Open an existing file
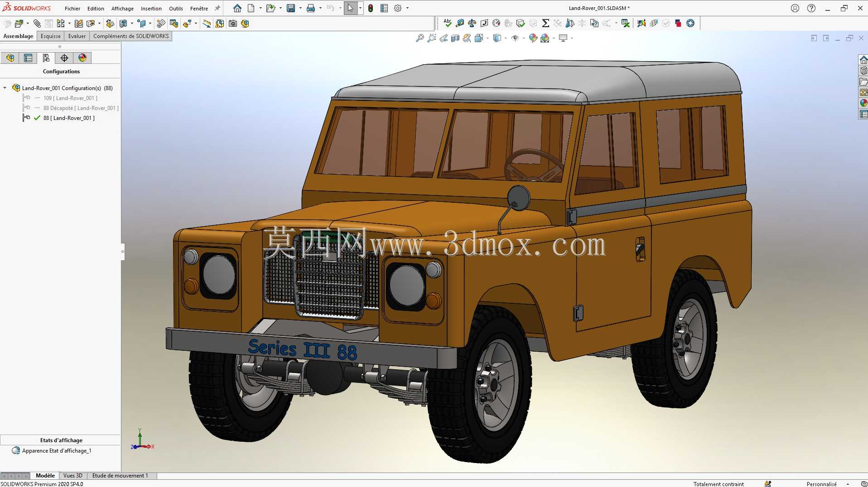 pos(270,8)
